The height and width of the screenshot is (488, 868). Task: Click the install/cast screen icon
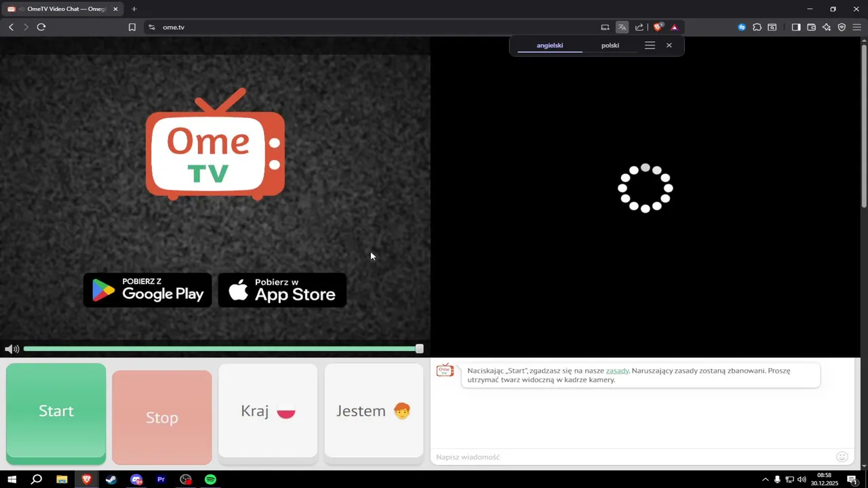[605, 27]
